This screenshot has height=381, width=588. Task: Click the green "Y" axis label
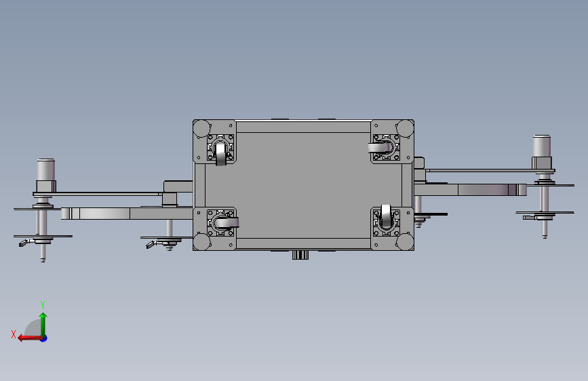click(x=43, y=304)
